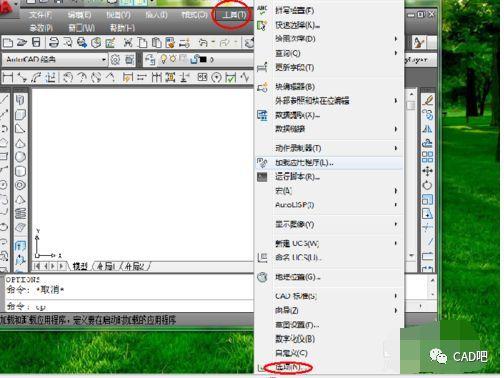Select the Move tool in Modify toolbar

point(428,171)
